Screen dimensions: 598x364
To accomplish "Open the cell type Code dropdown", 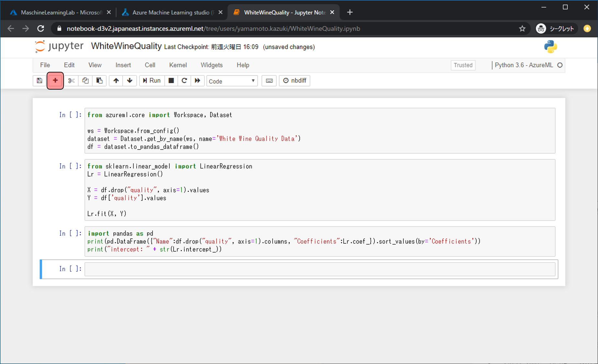I will pyautogui.click(x=232, y=81).
